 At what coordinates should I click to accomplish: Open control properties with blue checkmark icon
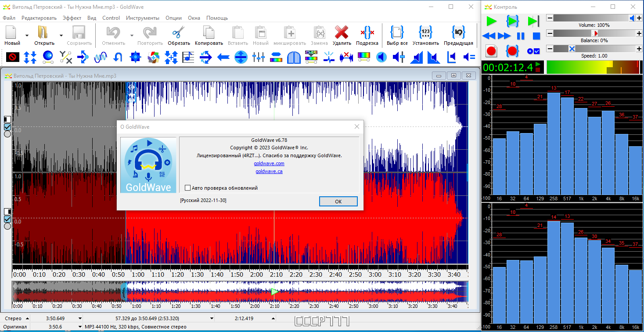(533, 51)
